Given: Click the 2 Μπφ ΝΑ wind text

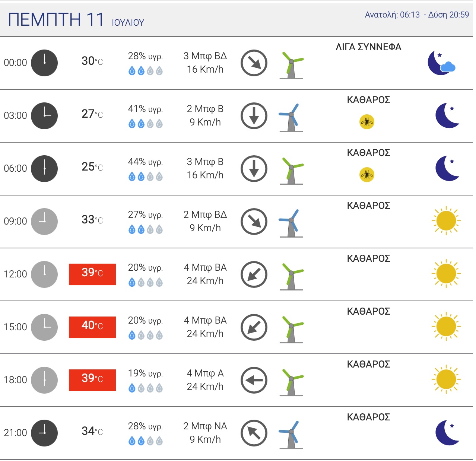Looking at the screenshot, I should point(205,426).
